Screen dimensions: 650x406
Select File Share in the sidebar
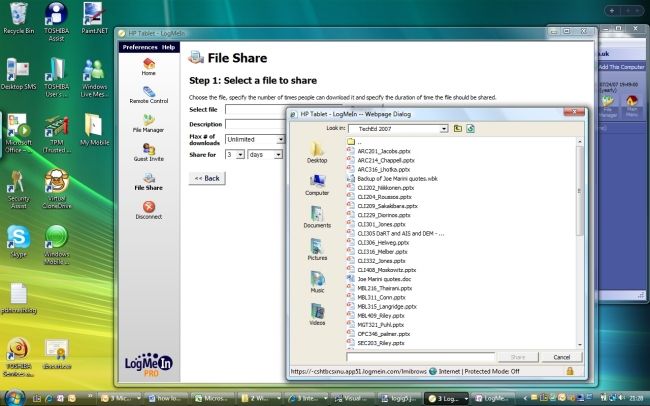click(x=148, y=182)
